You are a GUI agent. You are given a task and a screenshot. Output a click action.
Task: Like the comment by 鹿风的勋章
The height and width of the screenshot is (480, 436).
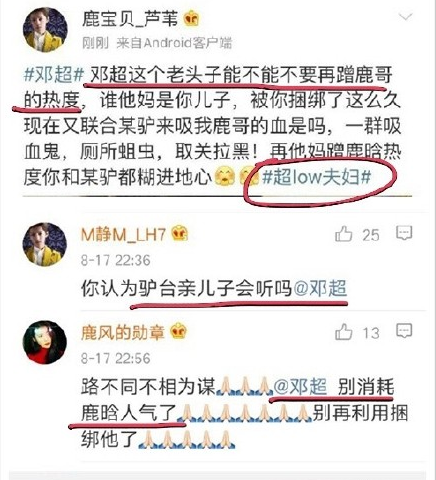[x=344, y=332]
